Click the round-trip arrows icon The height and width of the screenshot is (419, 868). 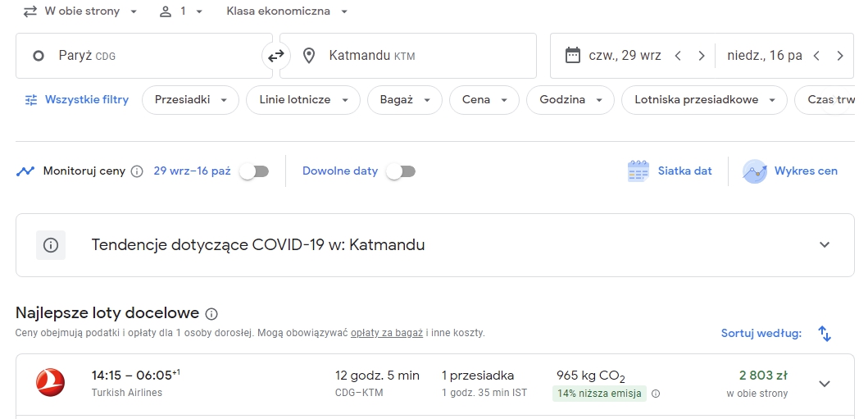point(30,11)
